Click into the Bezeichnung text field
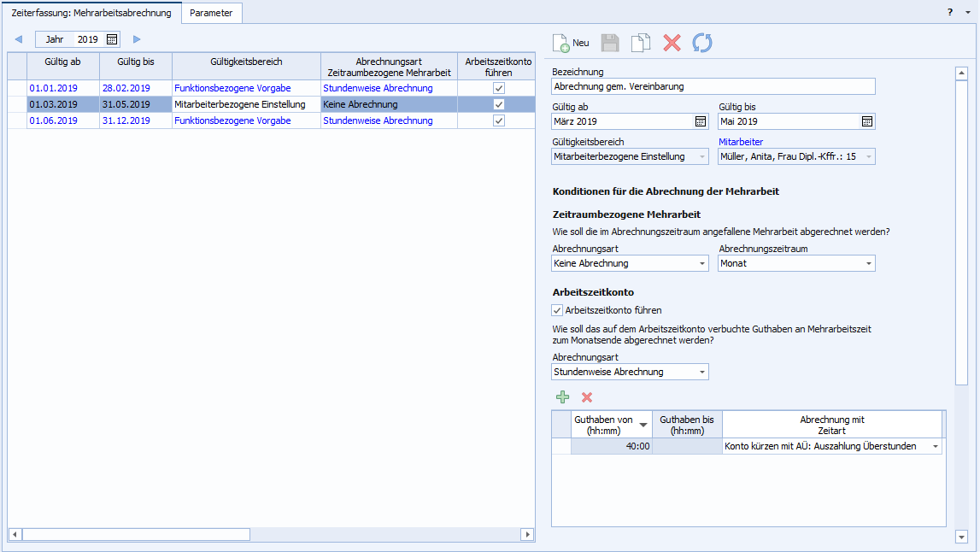 point(713,86)
